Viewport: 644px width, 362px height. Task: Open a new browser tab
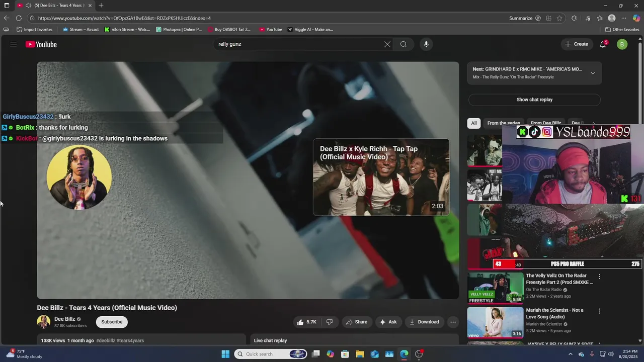[101, 6]
